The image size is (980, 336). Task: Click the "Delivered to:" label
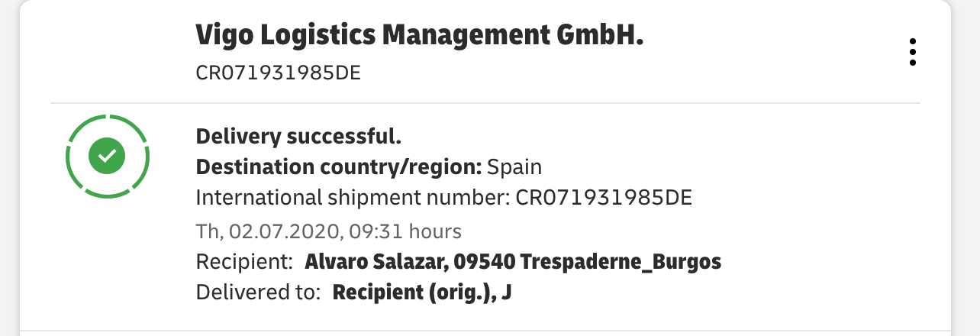[258, 292]
